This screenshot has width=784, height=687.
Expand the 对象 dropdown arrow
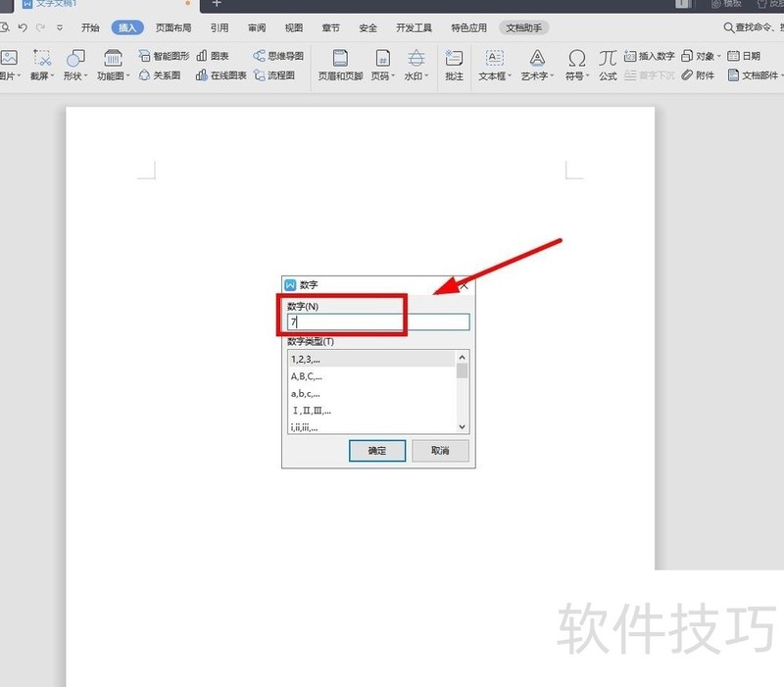click(719, 57)
